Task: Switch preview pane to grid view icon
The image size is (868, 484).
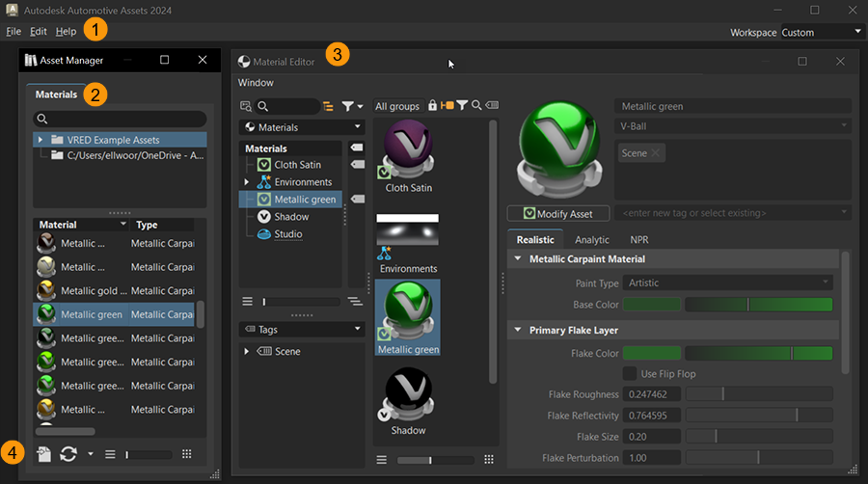Action: pos(489,460)
